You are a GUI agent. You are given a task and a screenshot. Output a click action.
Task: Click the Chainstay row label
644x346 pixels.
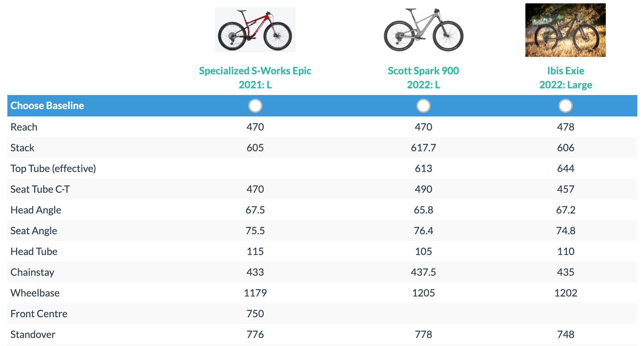tap(33, 272)
